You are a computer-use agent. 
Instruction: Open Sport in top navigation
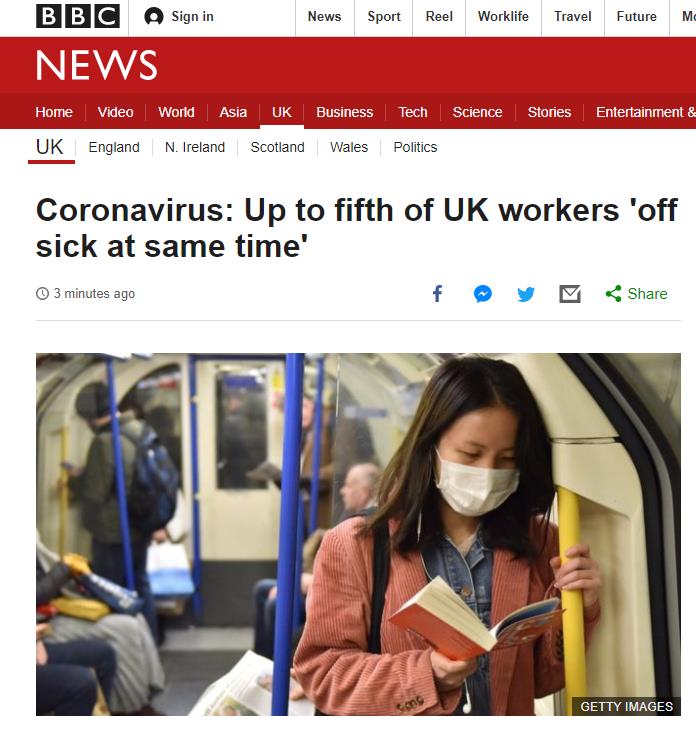coord(384,16)
